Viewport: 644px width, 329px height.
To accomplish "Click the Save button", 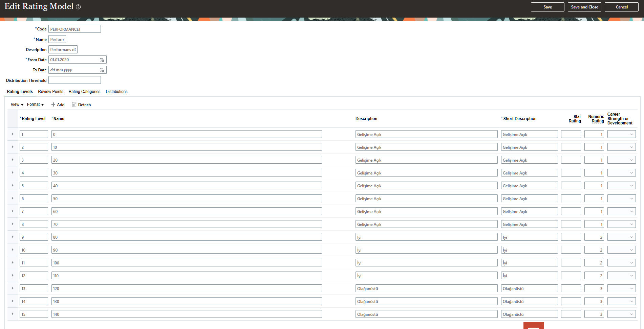I will pyautogui.click(x=548, y=7).
